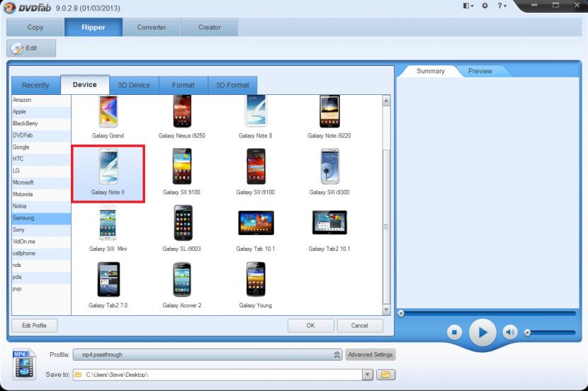Open the 3D Device tab
The width and height of the screenshot is (588, 391).
click(x=134, y=85)
